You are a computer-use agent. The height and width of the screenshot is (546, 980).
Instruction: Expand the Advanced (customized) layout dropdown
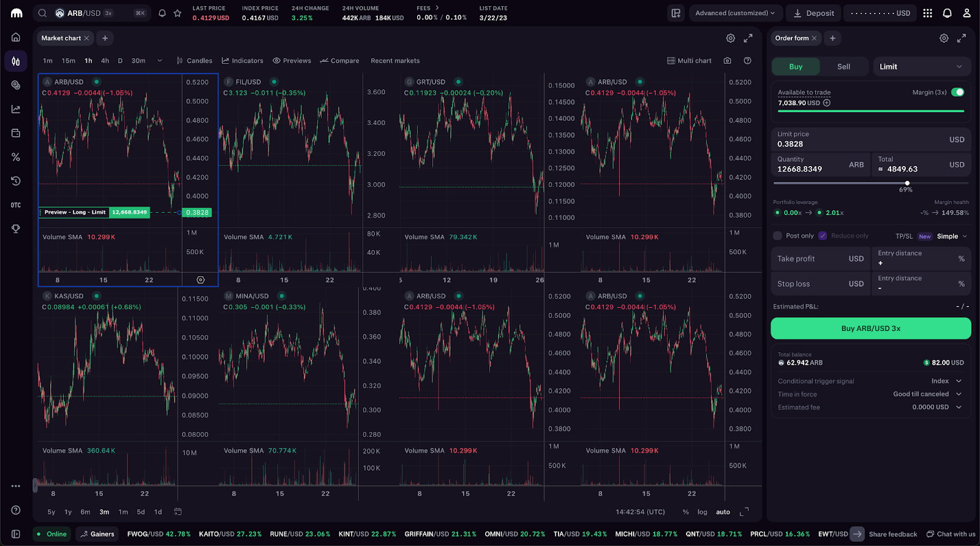point(734,13)
